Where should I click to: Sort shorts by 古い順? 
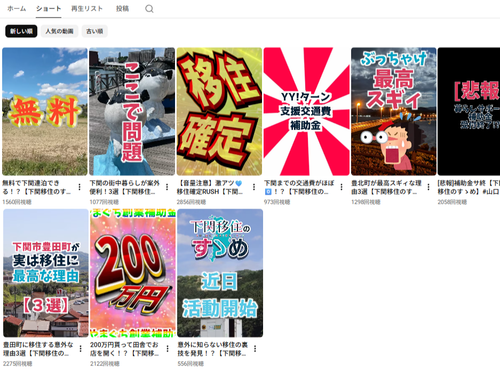95,31
